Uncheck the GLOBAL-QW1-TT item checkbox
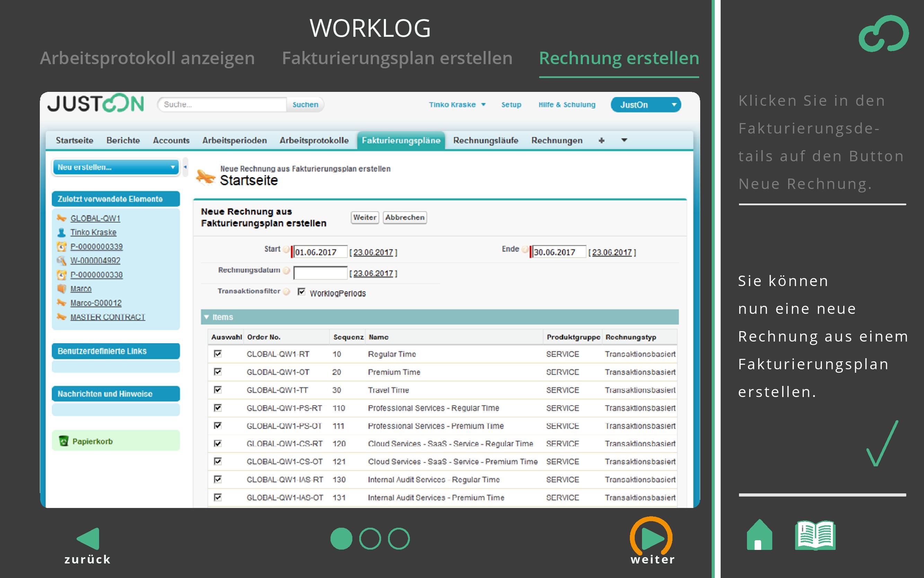The height and width of the screenshot is (578, 924). [218, 389]
